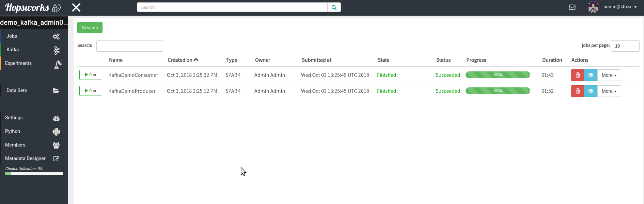Click the New job button
This screenshot has width=644, height=204.
tap(90, 28)
